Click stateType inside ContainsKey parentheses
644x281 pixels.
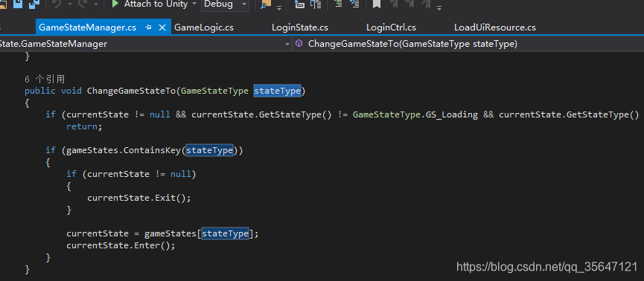coord(210,150)
